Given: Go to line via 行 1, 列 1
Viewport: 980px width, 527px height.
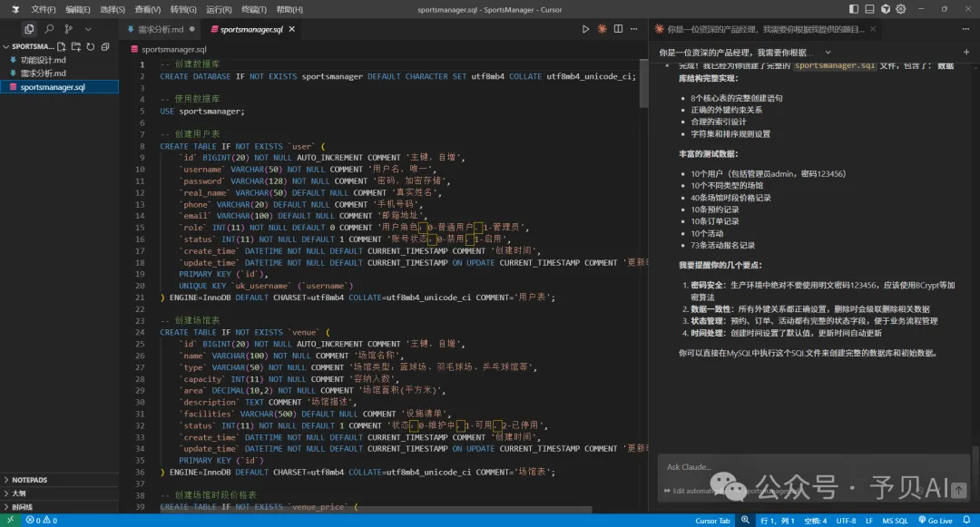Looking at the screenshot, I should (778, 521).
